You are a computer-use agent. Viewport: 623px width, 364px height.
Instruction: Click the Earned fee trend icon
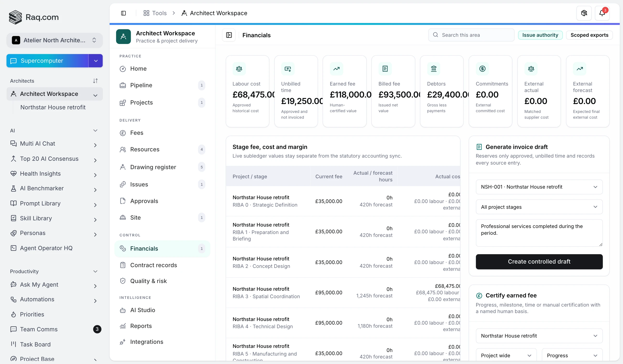336,69
